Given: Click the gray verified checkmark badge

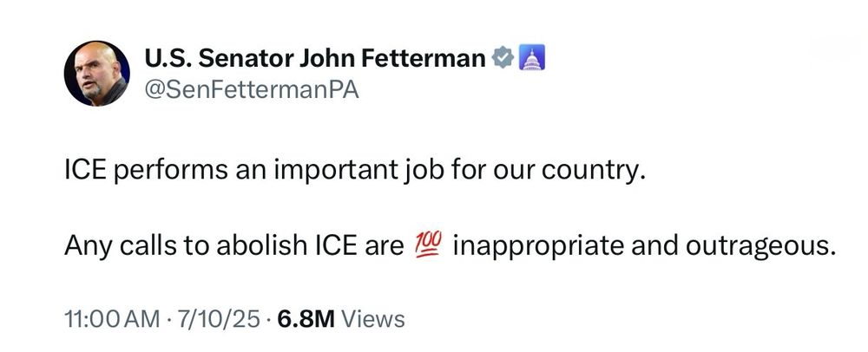Looking at the screenshot, I should tap(503, 57).
